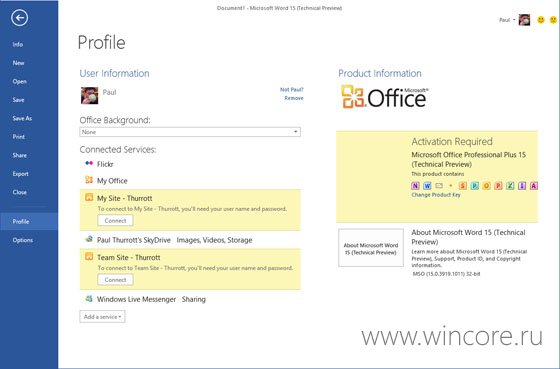
Task: Click the orange 'S' product icon
Action: point(462,186)
